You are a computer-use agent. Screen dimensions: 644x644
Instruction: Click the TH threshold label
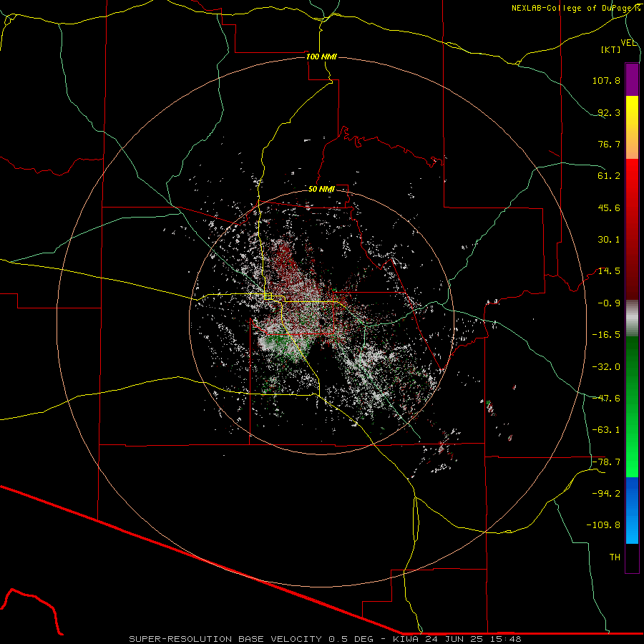(615, 557)
